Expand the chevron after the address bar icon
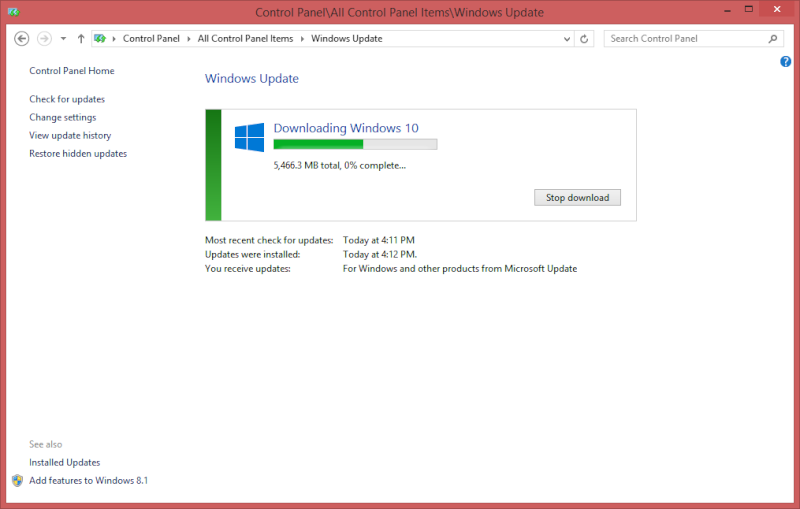The image size is (800, 509). click(x=114, y=39)
